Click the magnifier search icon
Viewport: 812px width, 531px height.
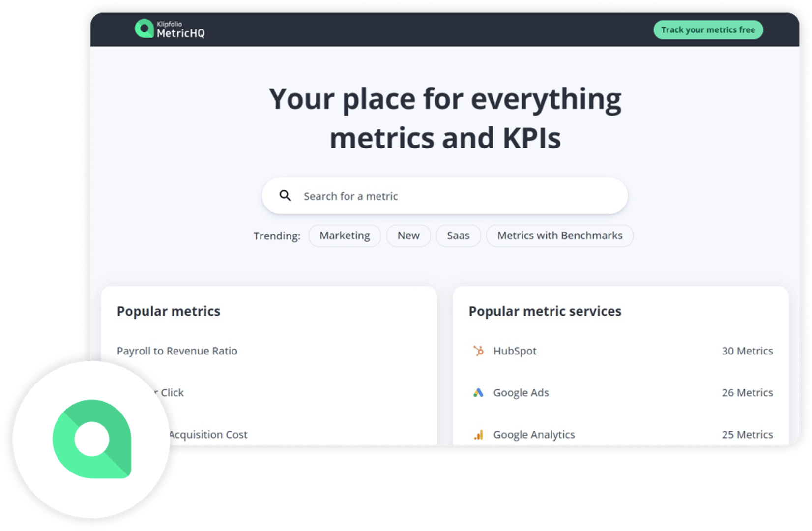285,196
